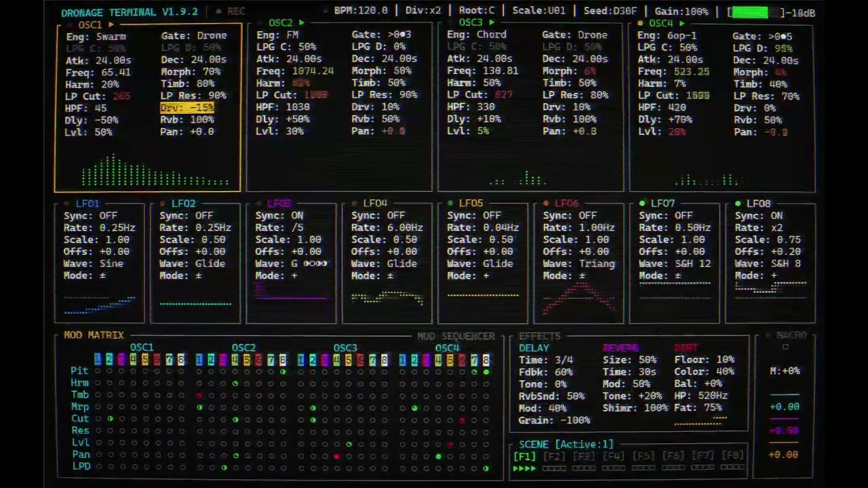Image resolution: width=868 pixels, height=488 pixels.
Task: Toggle LFO3 Sync ON setting
Action: 279,216
